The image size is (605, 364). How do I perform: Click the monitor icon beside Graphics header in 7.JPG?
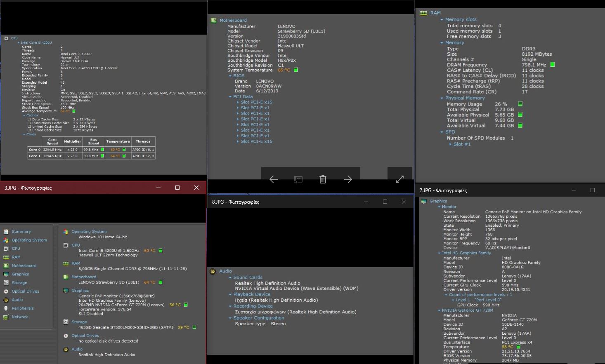tap(423, 201)
